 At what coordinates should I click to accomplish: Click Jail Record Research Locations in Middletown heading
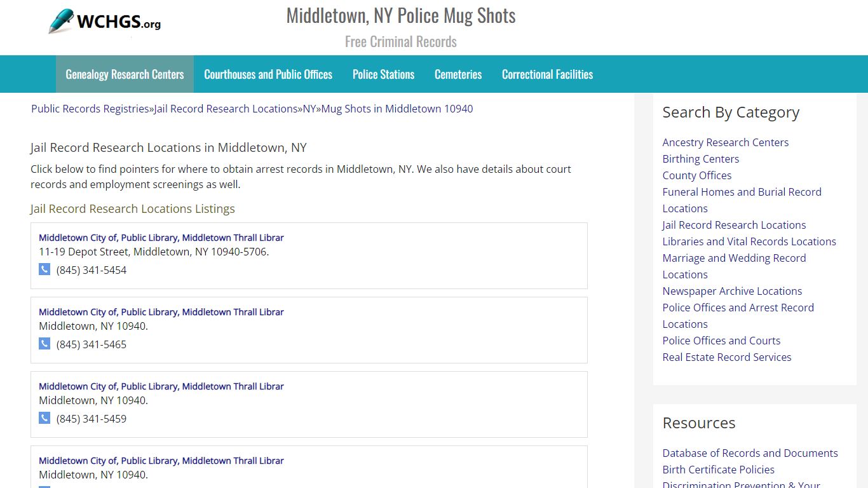tap(168, 147)
